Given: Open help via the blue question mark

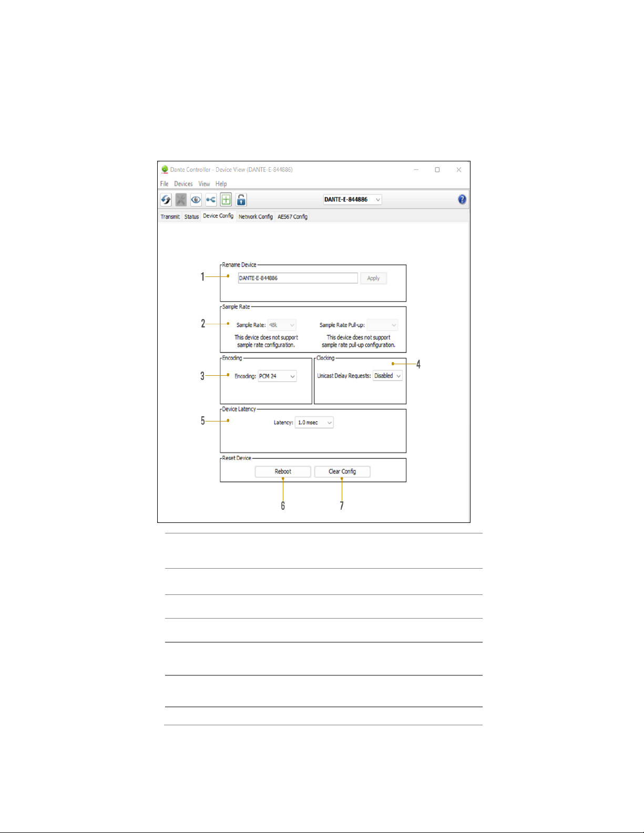Looking at the screenshot, I should (x=462, y=199).
